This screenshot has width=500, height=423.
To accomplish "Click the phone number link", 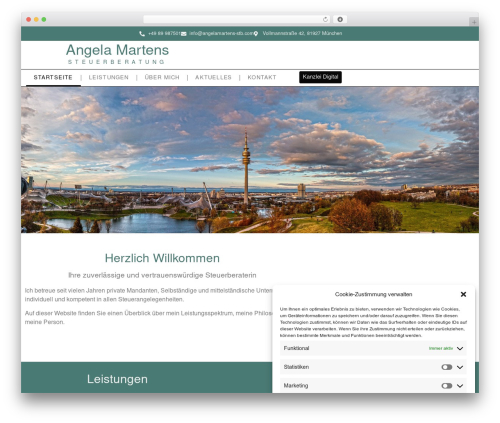I will [x=164, y=33].
